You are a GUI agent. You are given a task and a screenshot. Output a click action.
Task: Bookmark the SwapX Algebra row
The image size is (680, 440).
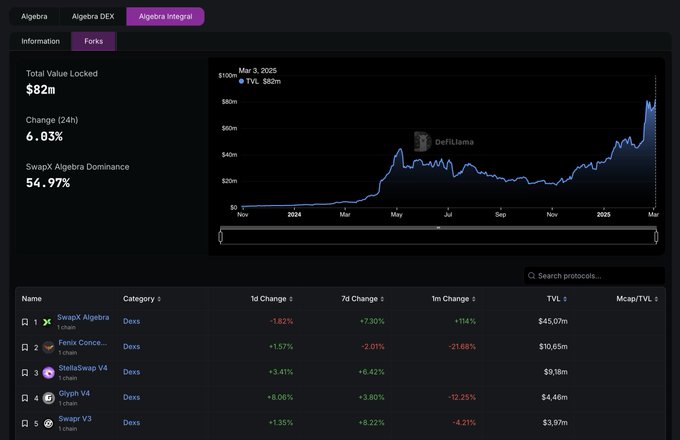click(x=25, y=322)
